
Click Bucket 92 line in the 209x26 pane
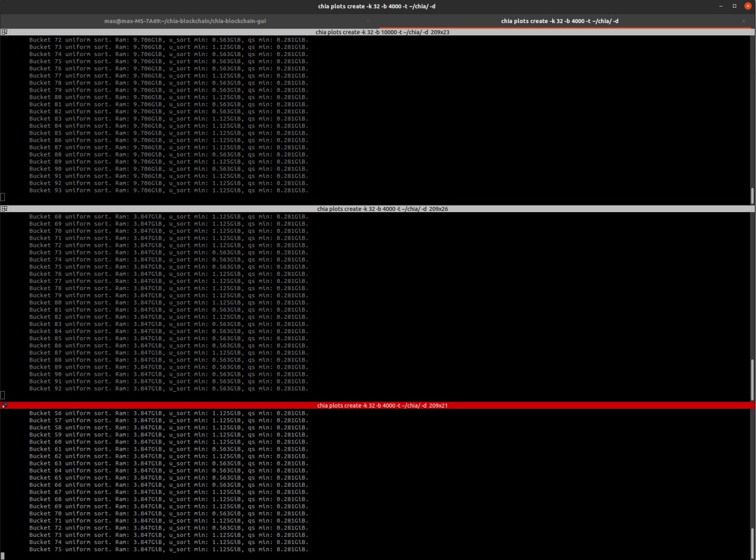(x=169, y=388)
